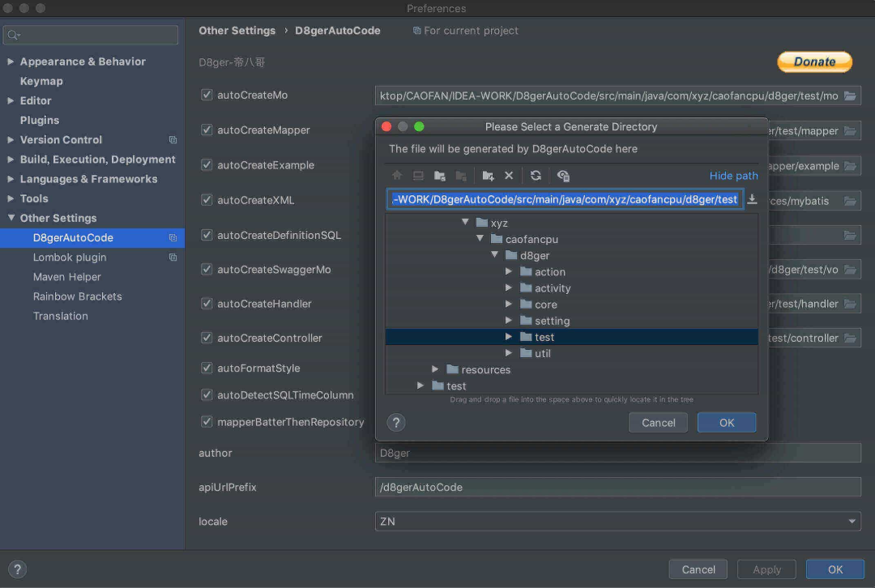Expand the selected test folder node
Image resolution: width=875 pixels, height=588 pixels.
pyautogui.click(x=508, y=336)
